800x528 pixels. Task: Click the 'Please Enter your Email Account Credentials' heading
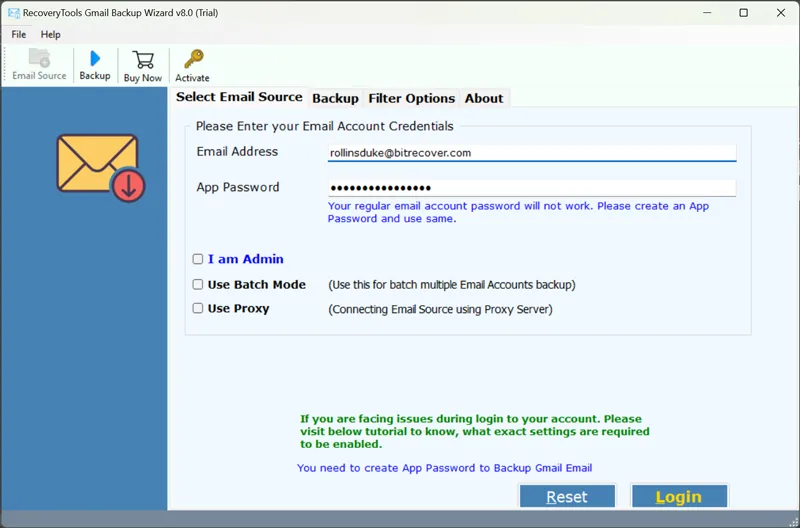click(324, 126)
